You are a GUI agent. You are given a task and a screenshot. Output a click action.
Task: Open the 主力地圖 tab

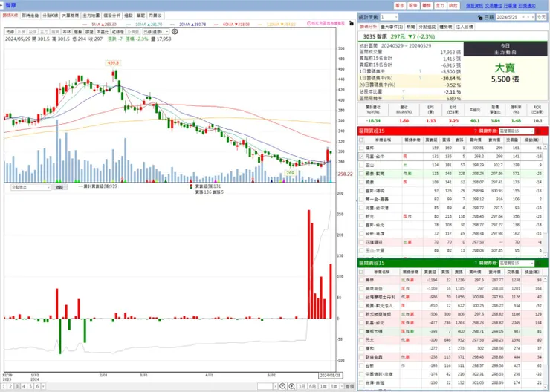[x=91, y=16]
